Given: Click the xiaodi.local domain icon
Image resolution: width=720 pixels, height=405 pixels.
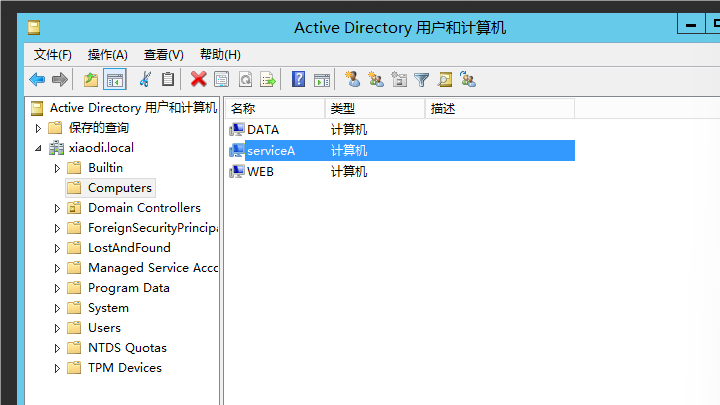Looking at the screenshot, I should (x=56, y=148).
